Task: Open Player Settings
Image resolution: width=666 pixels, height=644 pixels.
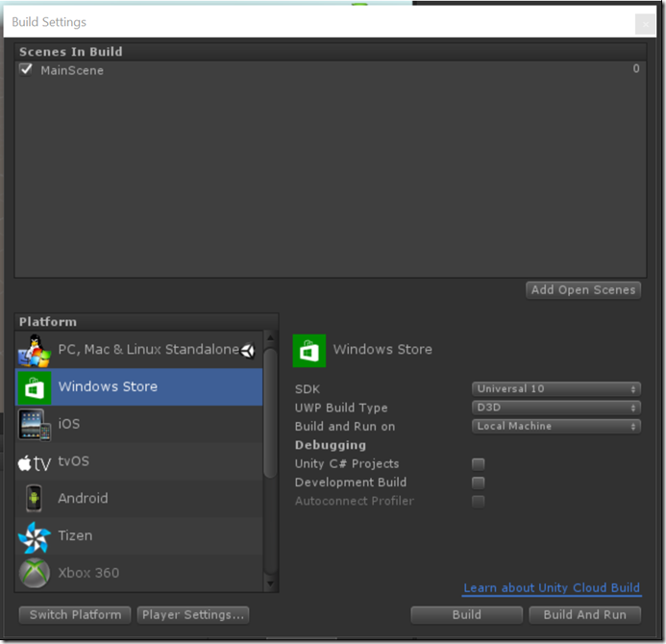Action: click(x=193, y=615)
